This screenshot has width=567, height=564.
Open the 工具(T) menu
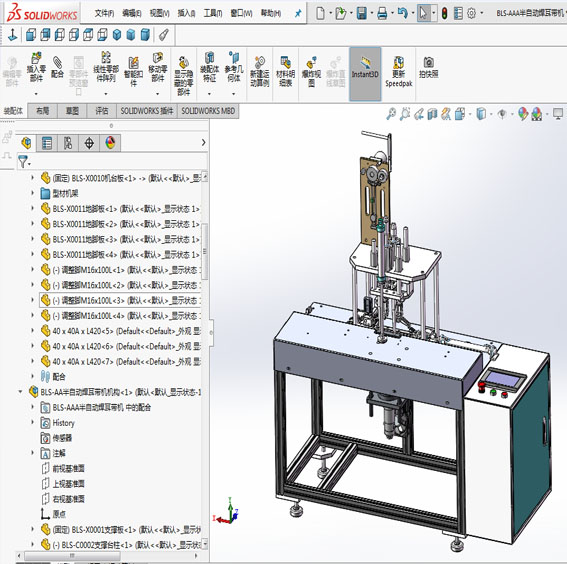(213, 13)
